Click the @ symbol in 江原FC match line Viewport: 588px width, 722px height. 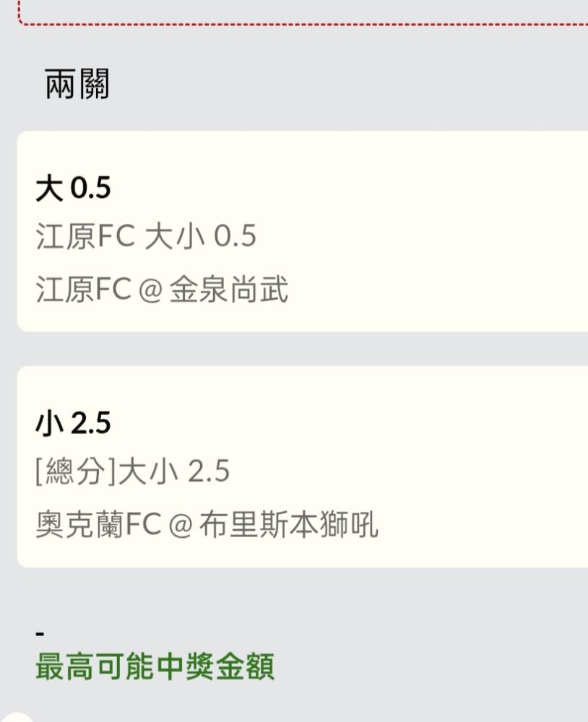(x=150, y=291)
